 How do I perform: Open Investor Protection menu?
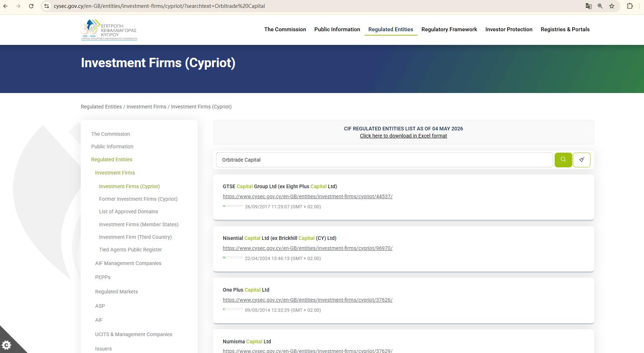tap(509, 29)
